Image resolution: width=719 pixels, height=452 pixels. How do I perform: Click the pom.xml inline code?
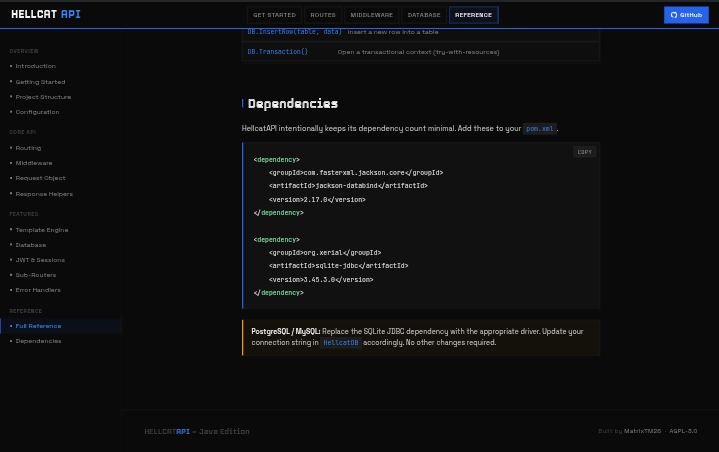540,129
